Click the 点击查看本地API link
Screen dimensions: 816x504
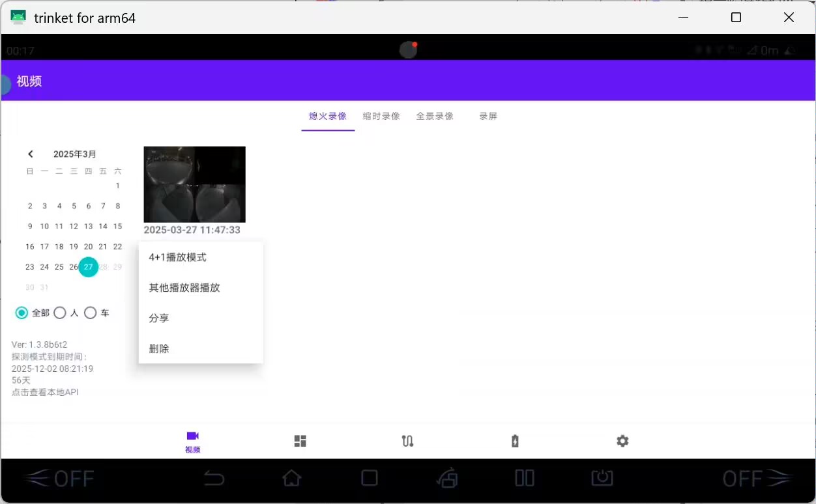point(45,392)
